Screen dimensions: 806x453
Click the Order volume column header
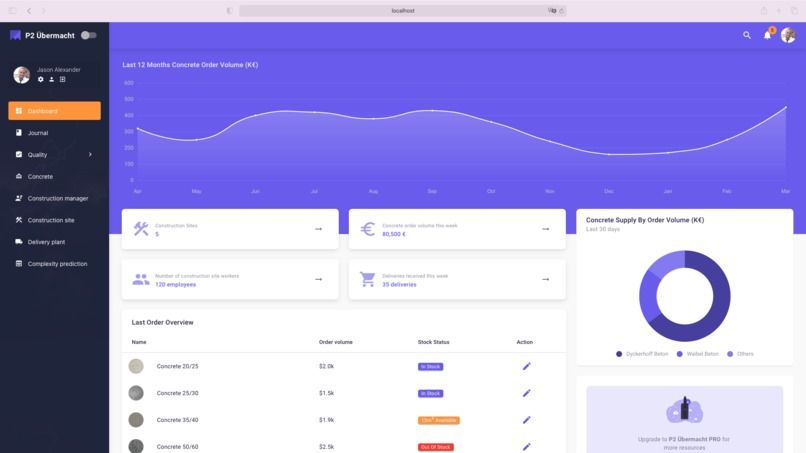pos(336,342)
